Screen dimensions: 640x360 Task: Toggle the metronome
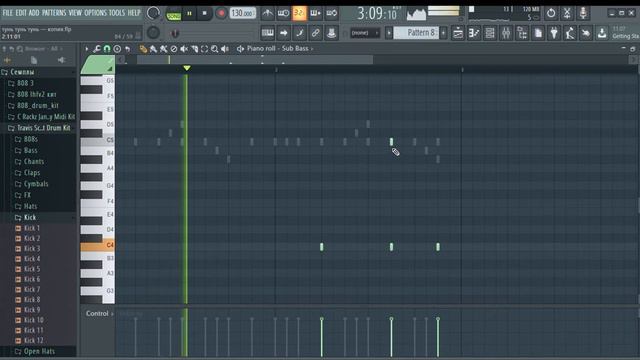click(267, 13)
